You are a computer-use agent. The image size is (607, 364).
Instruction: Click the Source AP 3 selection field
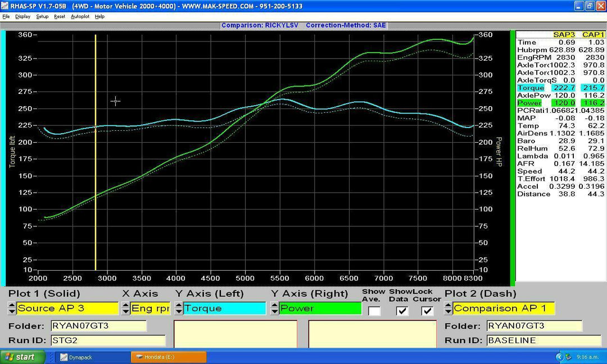[x=67, y=308]
